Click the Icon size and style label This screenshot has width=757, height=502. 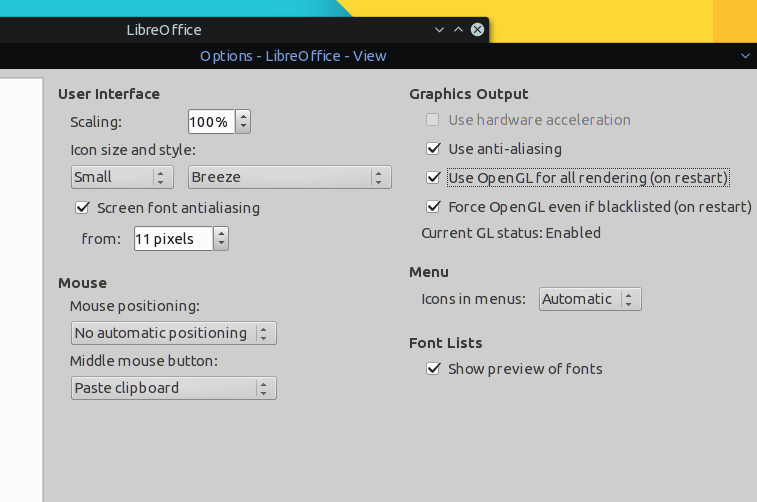[133, 150]
